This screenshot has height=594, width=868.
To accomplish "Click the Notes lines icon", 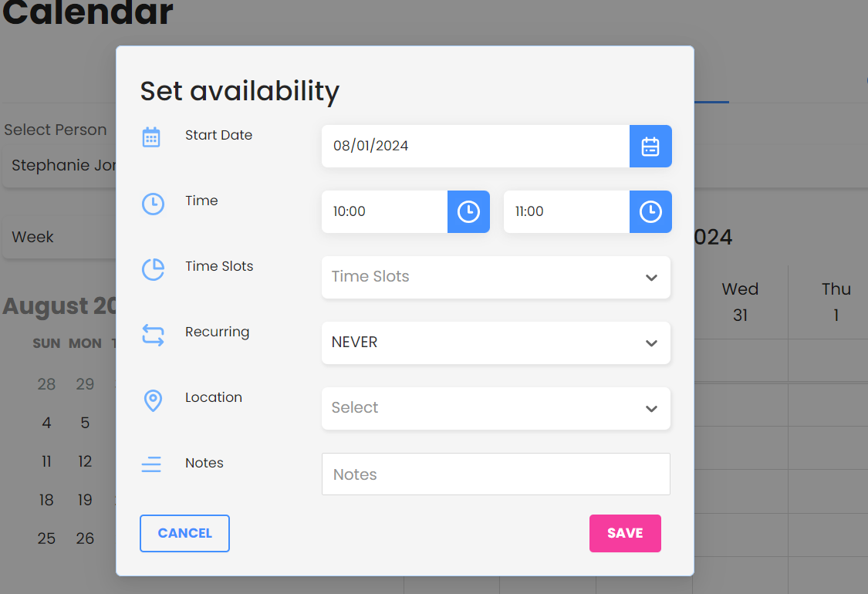I will [x=151, y=464].
